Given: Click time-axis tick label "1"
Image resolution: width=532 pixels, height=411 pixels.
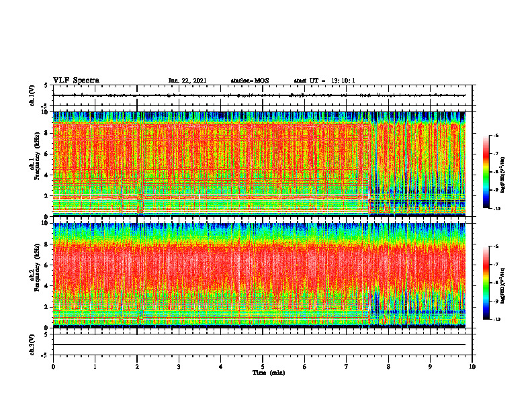Looking at the screenshot, I should click(x=95, y=367).
